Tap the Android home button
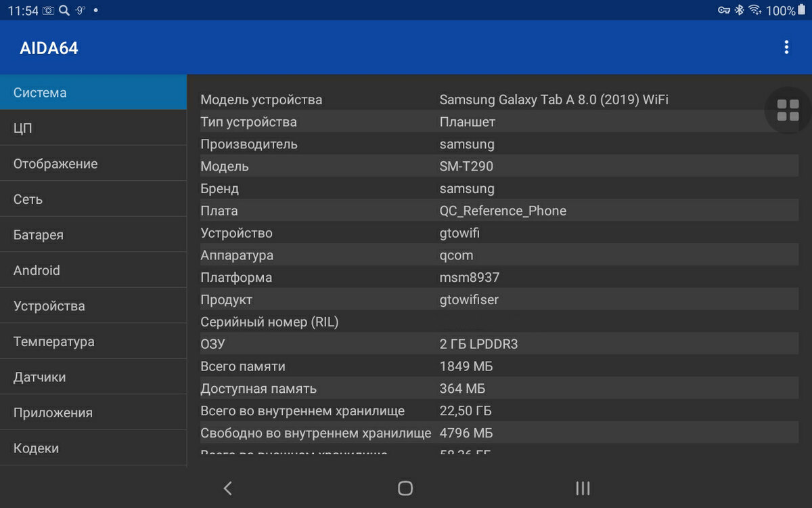Image resolution: width=812 pixels, height=508 pixels. (405, 488)
